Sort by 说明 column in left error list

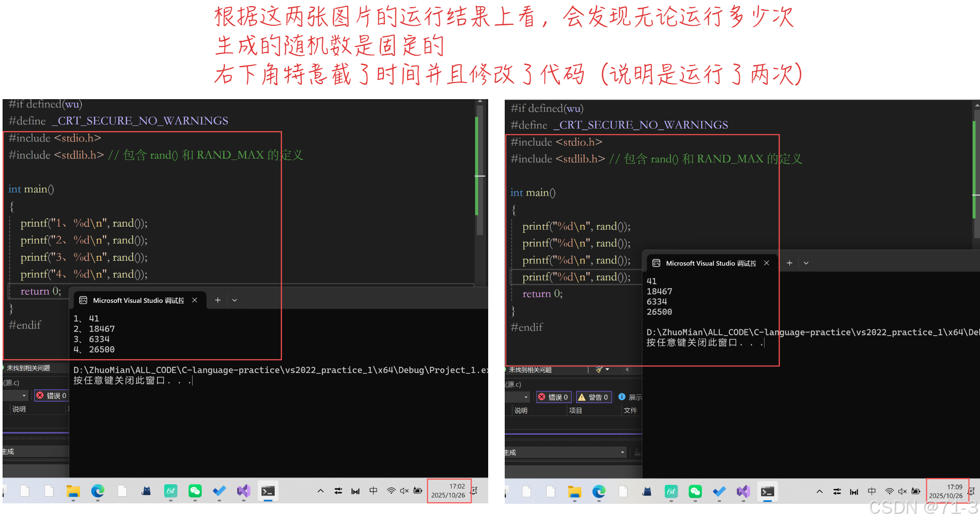tap(19, 409)
